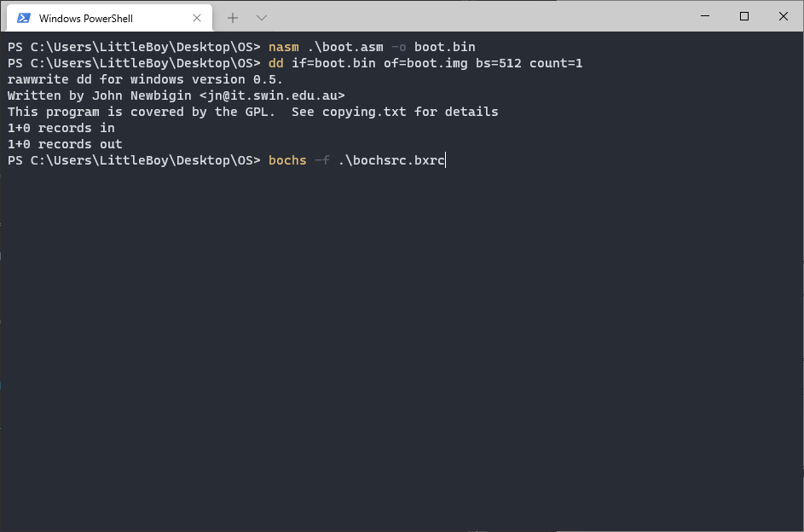
Task: Click the of=boot.img argument
Action: pos(425,64)
